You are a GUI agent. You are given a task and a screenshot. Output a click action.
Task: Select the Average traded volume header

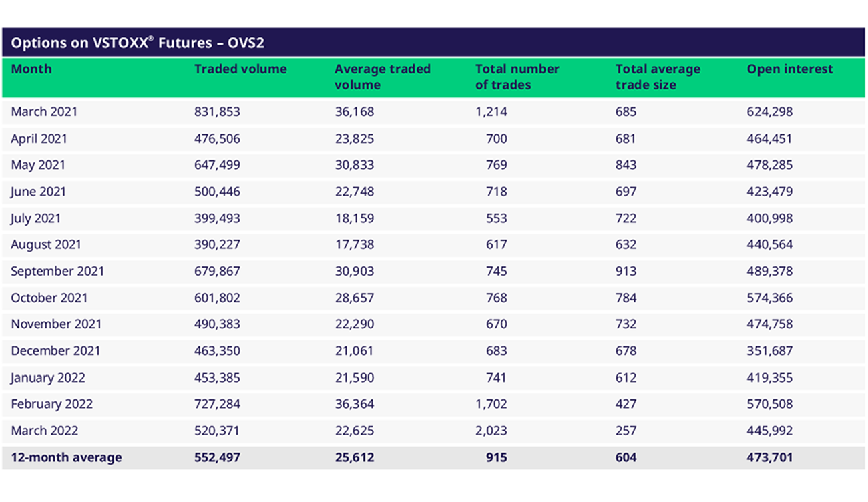click(x=382, y=77)
